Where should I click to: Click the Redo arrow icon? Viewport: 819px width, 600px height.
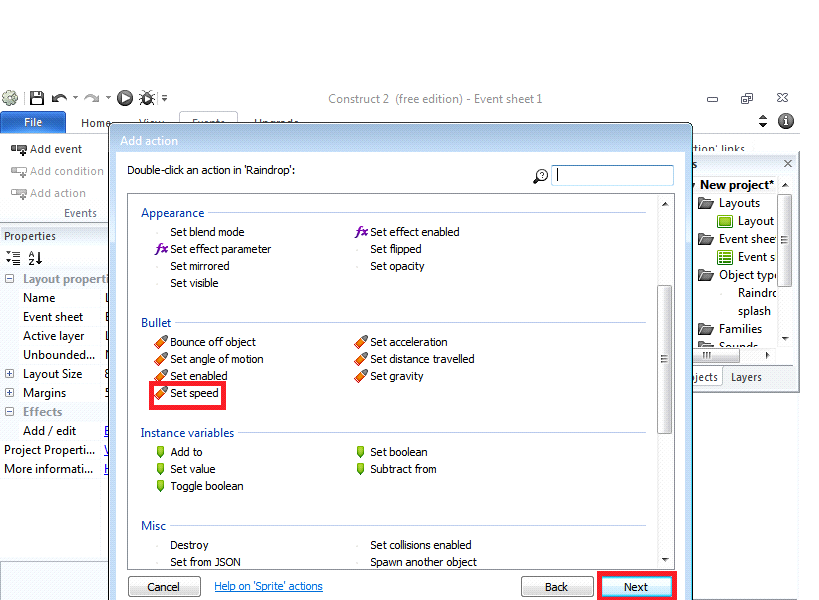pos(92,98)
